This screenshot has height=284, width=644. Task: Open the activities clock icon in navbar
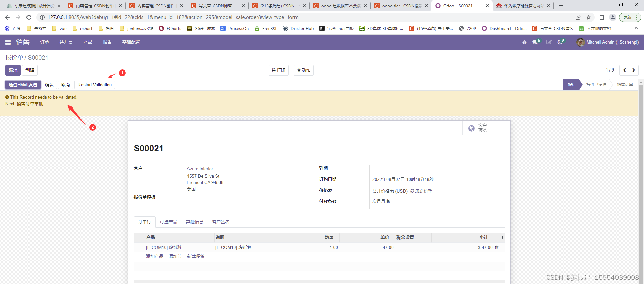click(x=560, y=42)
